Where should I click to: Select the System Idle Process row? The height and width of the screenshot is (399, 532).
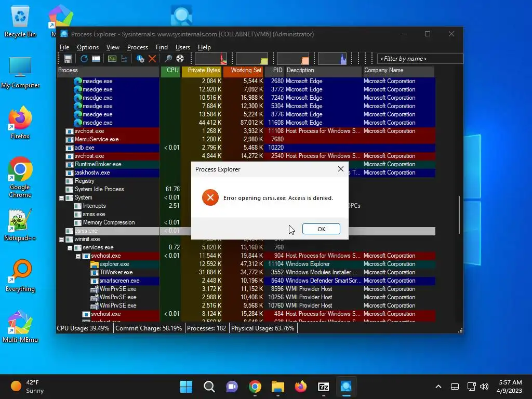246,189
